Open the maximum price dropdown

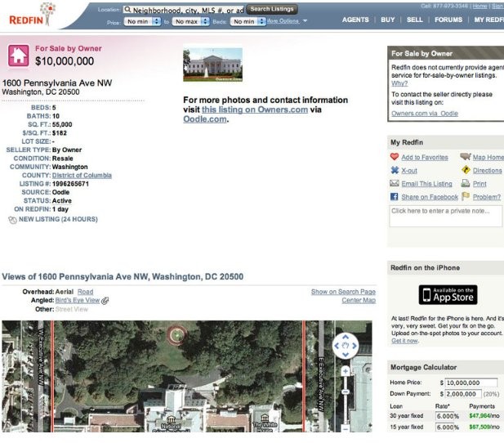190,21
